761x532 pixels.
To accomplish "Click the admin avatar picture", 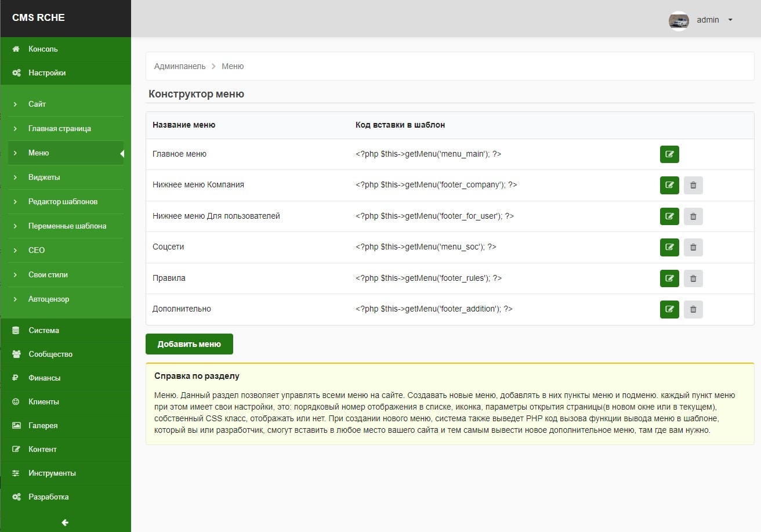I will click(679, 20).
